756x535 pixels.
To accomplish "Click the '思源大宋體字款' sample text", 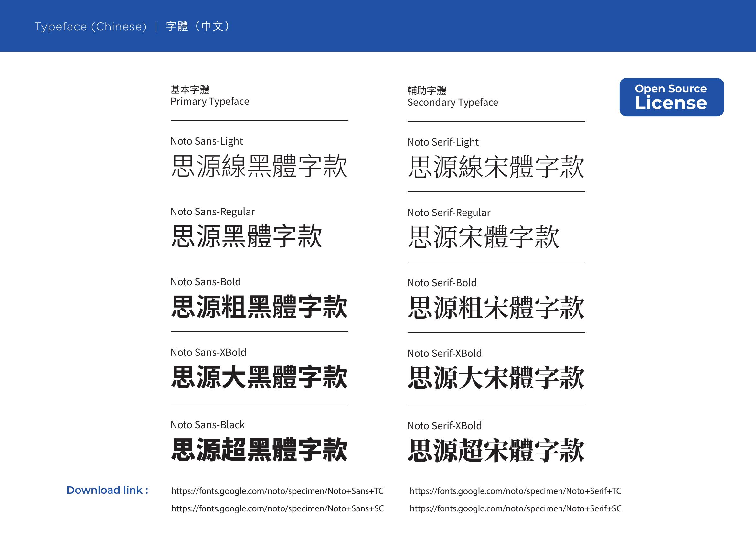I will click(x=496, y=378).
